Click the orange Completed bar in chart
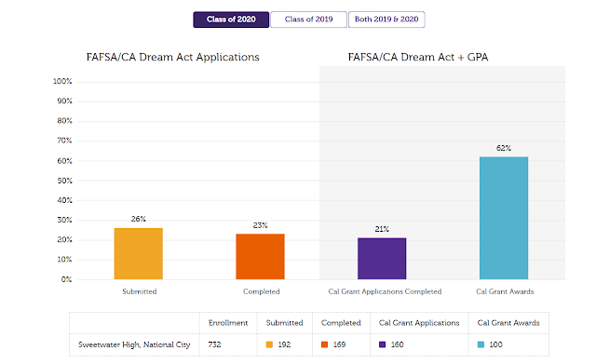Screen dimensions: 596x364 tap(260, 256)
